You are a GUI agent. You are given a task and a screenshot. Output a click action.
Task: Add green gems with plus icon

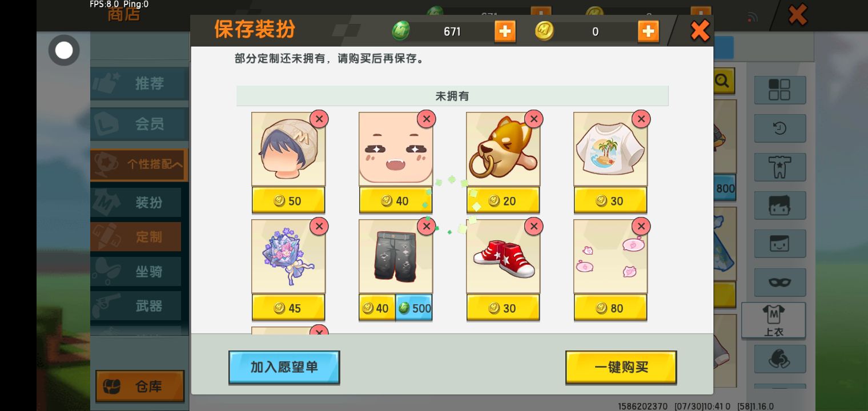(x=505, y=31)
